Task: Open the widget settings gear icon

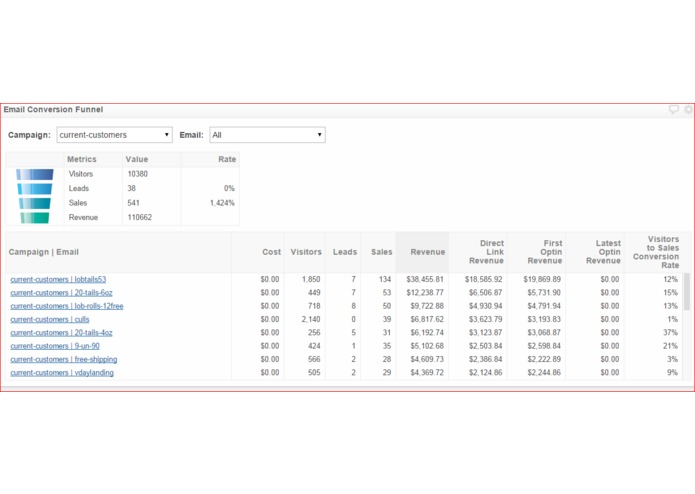Action: (x=688, y=109)
